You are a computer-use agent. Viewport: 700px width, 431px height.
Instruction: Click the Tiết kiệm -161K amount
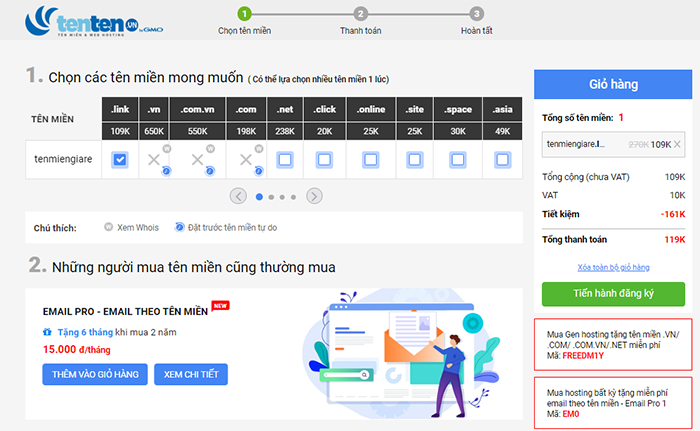[673, 214]
